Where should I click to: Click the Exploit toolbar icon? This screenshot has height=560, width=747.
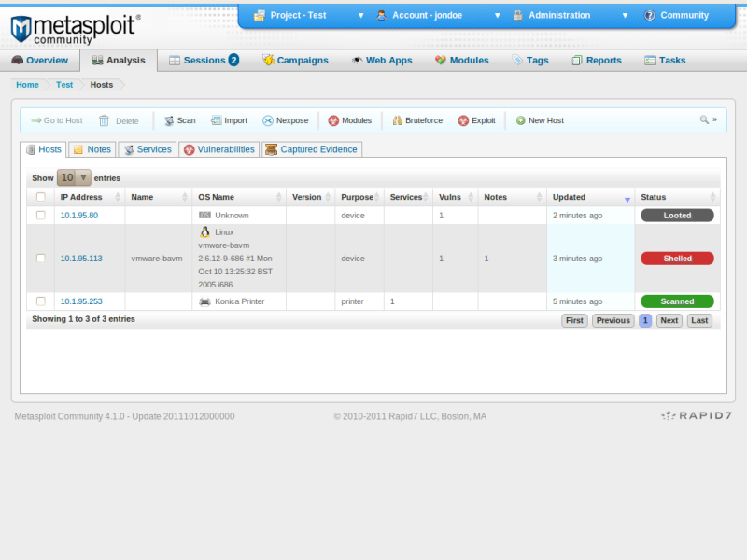click(463, 121)
